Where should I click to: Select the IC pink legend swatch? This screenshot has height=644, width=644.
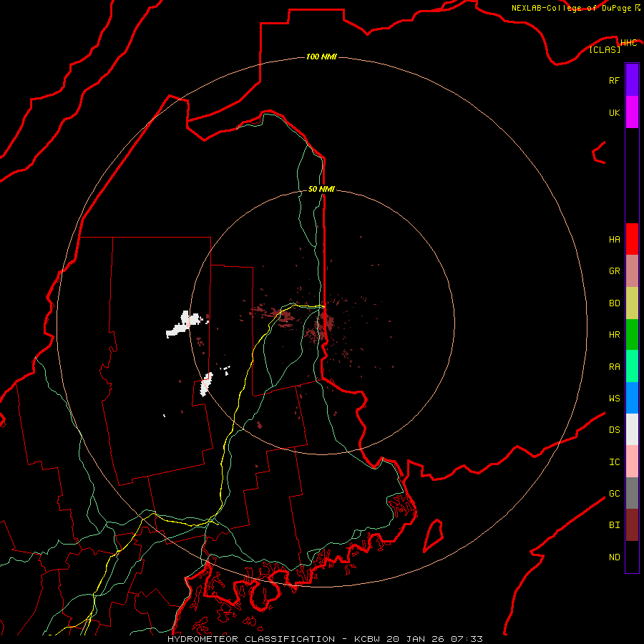(632, 462)
